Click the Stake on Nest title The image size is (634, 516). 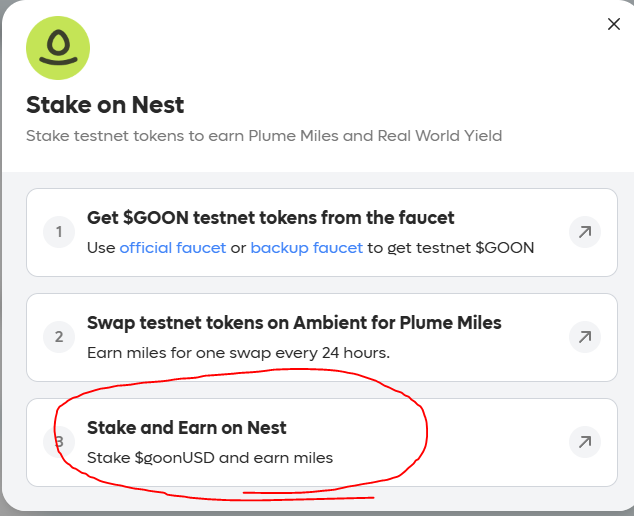(105, 105)
